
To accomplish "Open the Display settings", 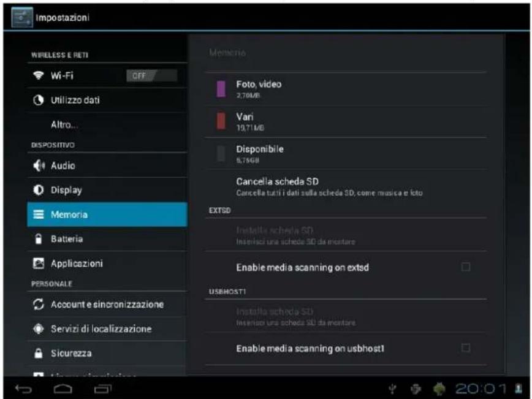I will click(107, 190).
